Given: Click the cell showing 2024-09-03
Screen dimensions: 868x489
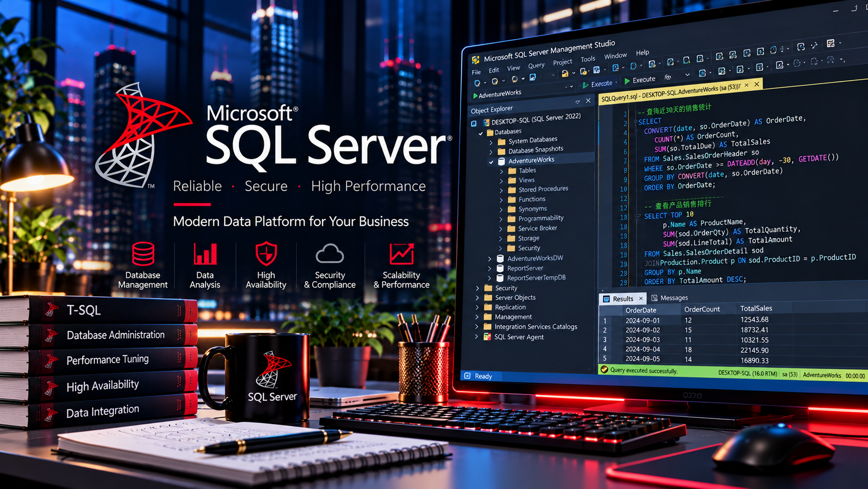Looking at the screenshot, I should pos(643,340).
